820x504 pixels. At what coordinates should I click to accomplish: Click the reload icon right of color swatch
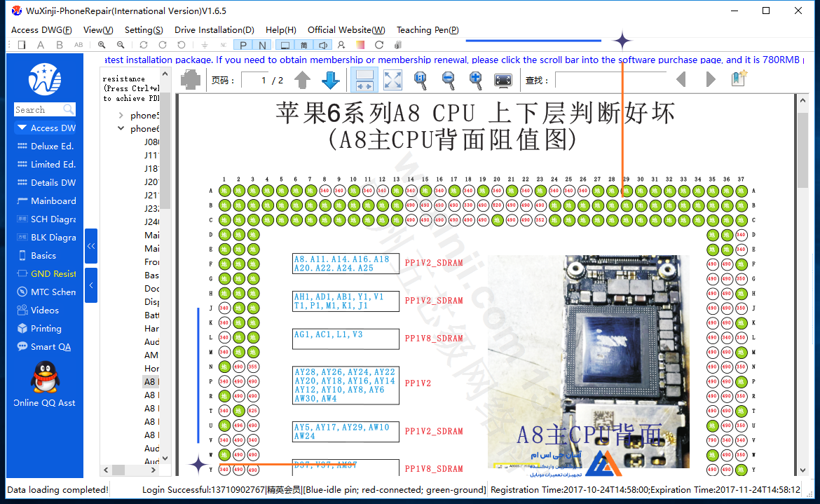tap(380, 45)
